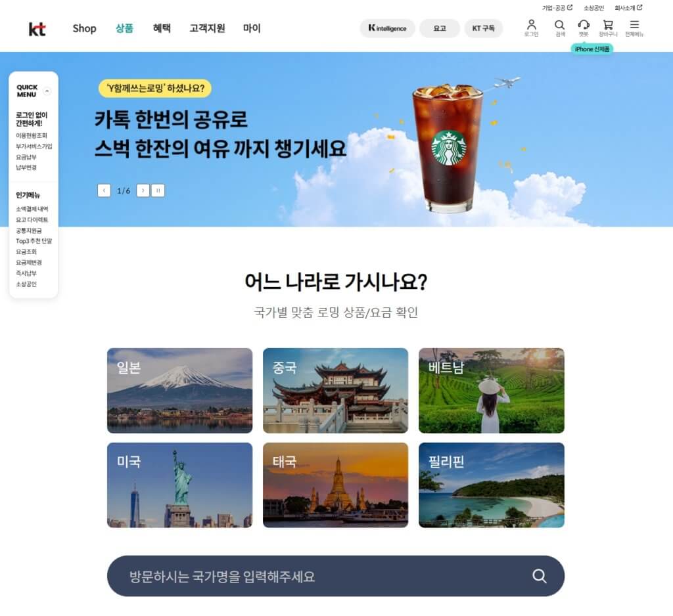Image resolution: width=673 pixels, height=616 pixels.
Task: Click the KT logo
Action: pos(37,29)
